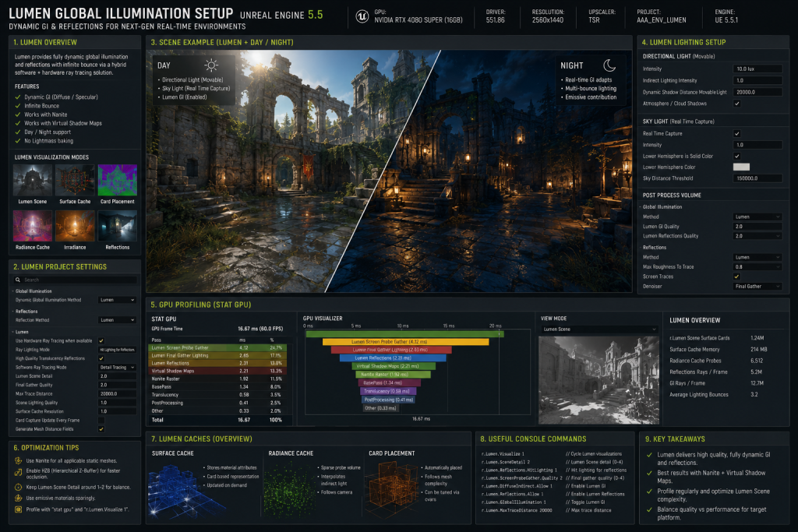Click the icon beside the Enable HZB tip
This screenshot has height=532, width=798.
click(x=19, y=473)
